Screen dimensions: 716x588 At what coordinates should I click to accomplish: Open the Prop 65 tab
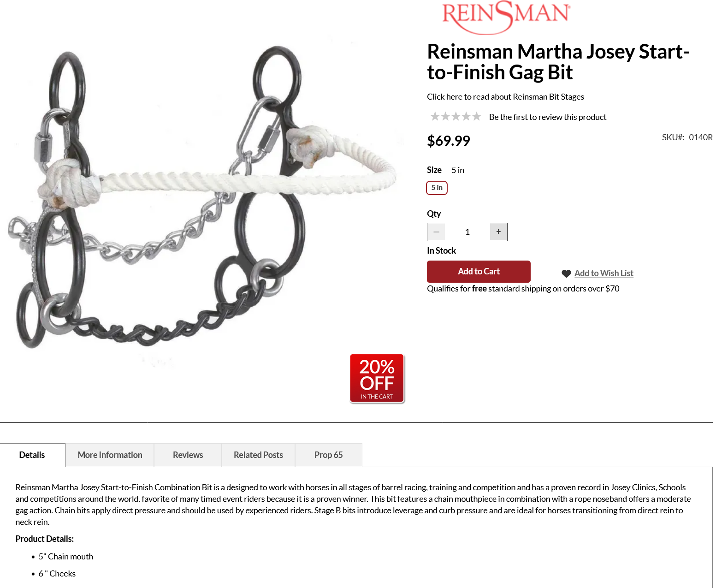tap(328, 455)
